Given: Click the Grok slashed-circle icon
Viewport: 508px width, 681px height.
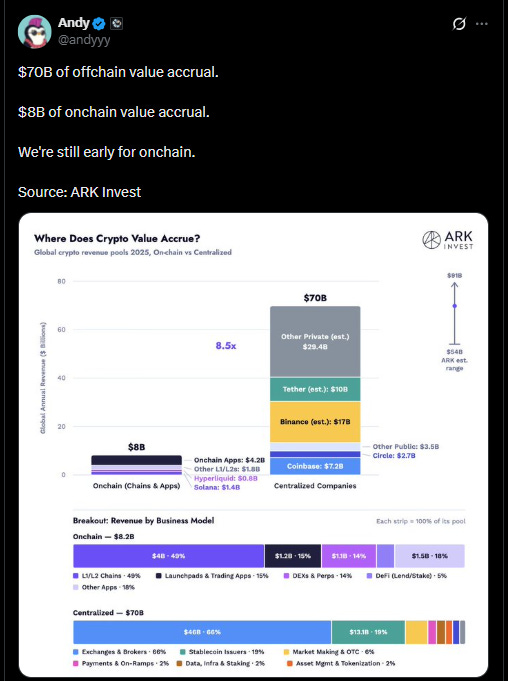Looking at the screenshot, I should 459,24.
